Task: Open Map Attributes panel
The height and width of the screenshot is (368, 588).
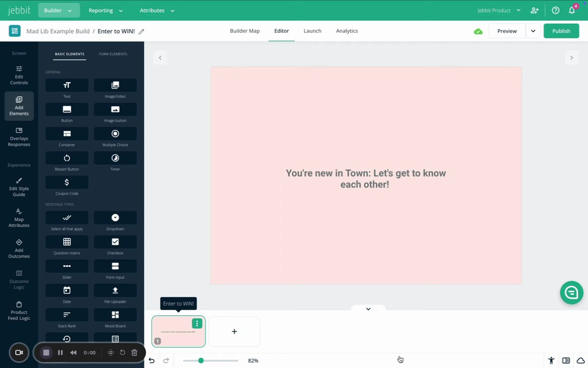Action: tap(19, 218)
